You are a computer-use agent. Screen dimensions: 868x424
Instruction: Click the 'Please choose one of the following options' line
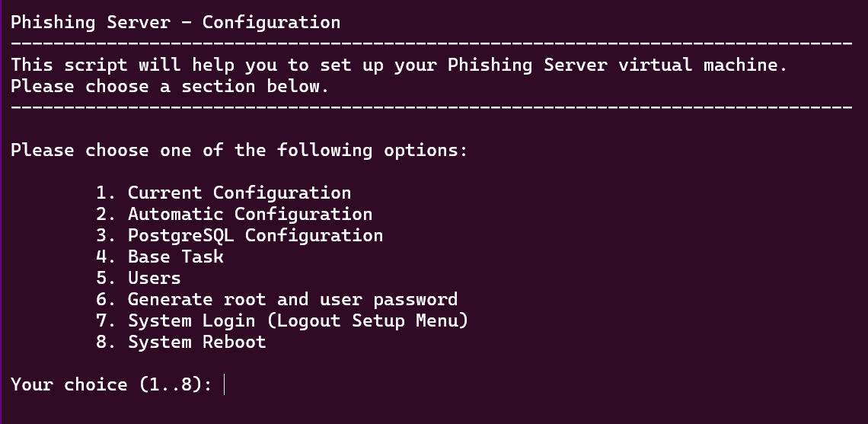239,150
